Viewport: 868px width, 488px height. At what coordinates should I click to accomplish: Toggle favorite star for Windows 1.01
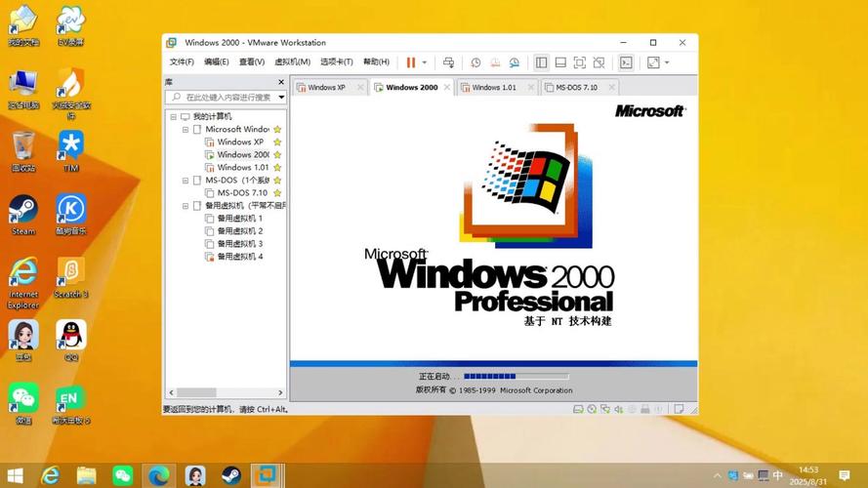[x=277, y=168]
